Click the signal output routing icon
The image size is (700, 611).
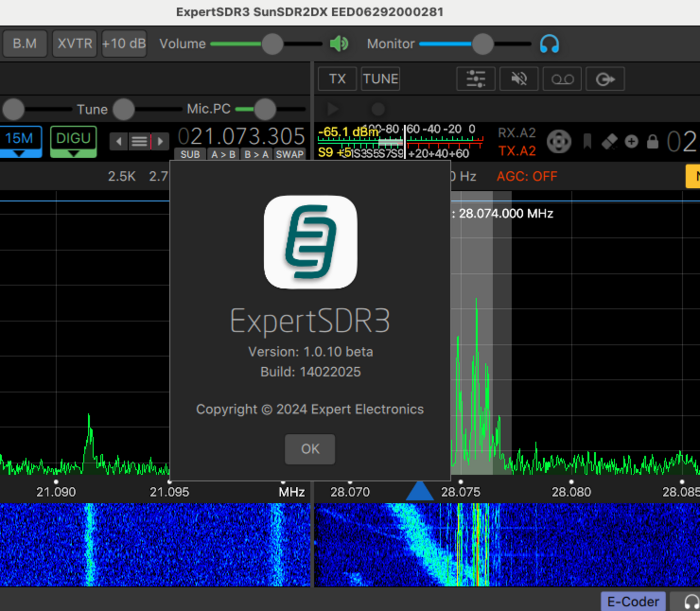click(605, 79)
